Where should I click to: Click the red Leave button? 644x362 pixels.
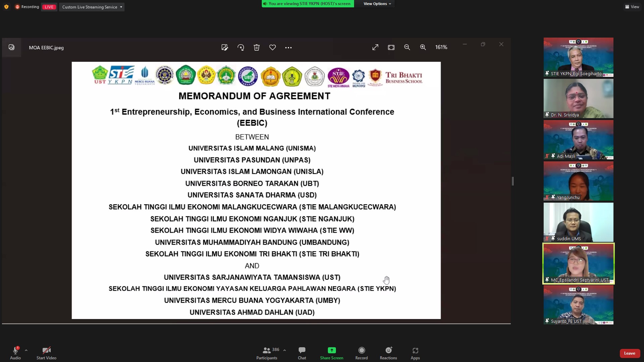click(x=630, y=353)
